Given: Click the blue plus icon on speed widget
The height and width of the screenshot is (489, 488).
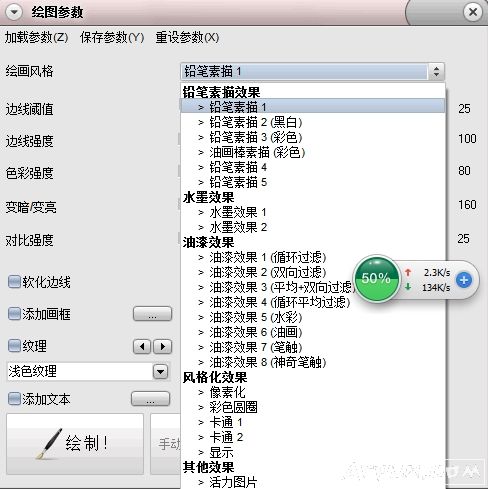Looking at the screenshot, I should pos(464,280).
